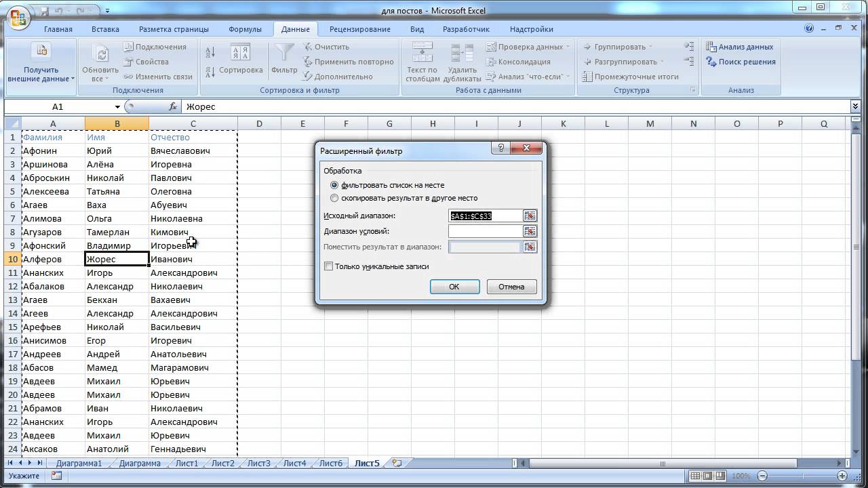Open Solver tool
868x488 pixels.
pyautogui.click(x=741, y=62)
